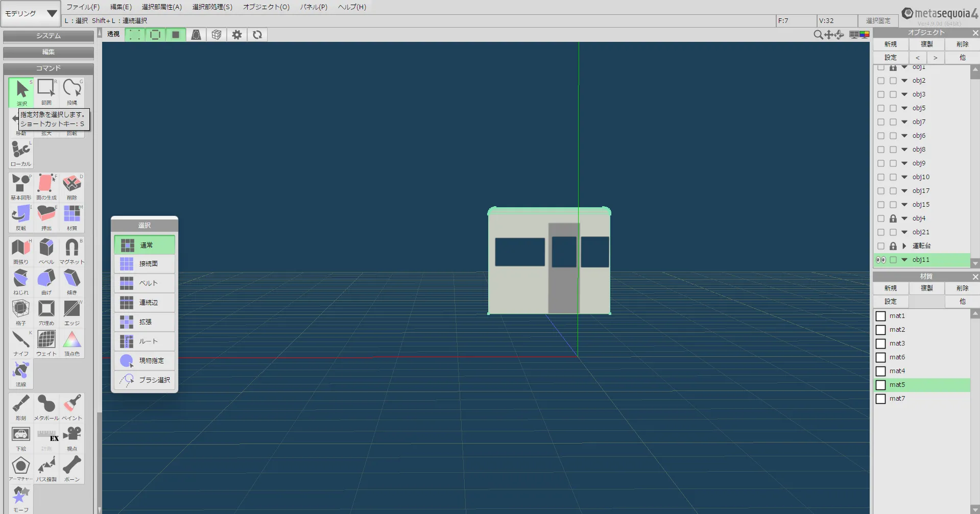Select the マグネット (Magnet) tool
The width and height of the screenshot is (980, 514).
pos(71,251)
